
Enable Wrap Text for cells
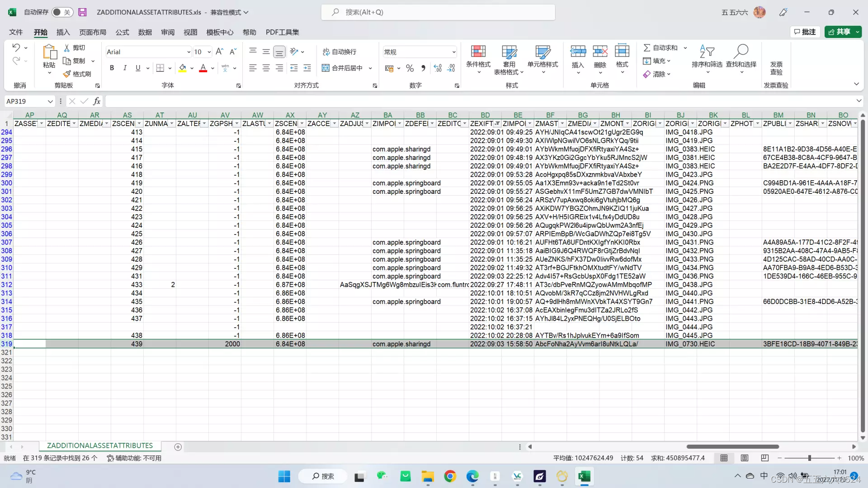click(x=339, y=52)
